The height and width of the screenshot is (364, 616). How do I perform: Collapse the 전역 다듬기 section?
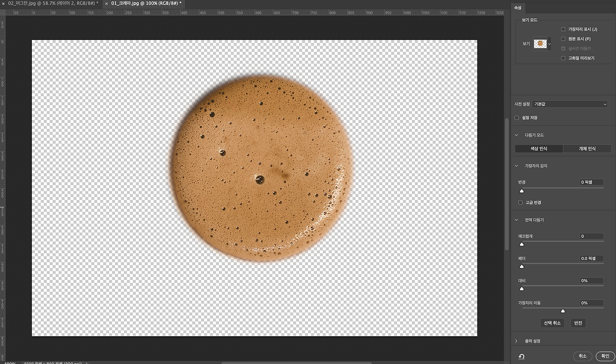click(516, 220)
